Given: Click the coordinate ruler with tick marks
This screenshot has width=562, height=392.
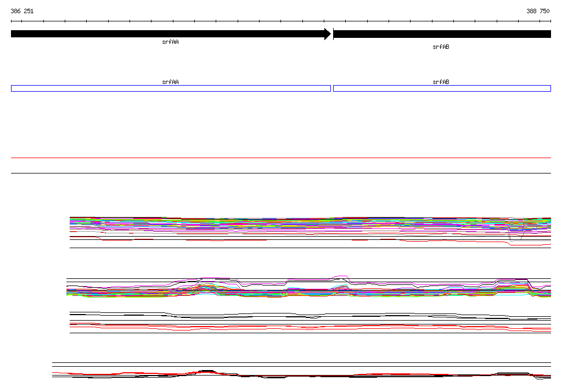Looking at the screenshot, I should (x=281, y=21).
